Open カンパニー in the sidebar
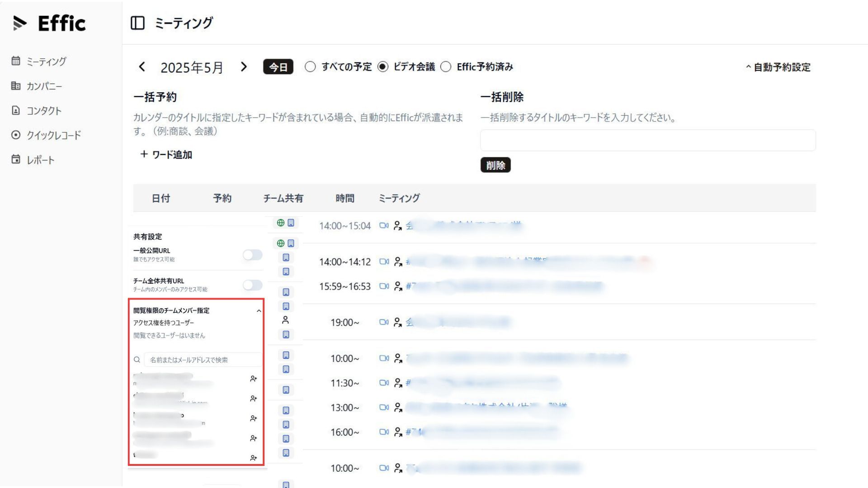Image resolution: width=868 pixels, height=488 pixels. point(37,86)
